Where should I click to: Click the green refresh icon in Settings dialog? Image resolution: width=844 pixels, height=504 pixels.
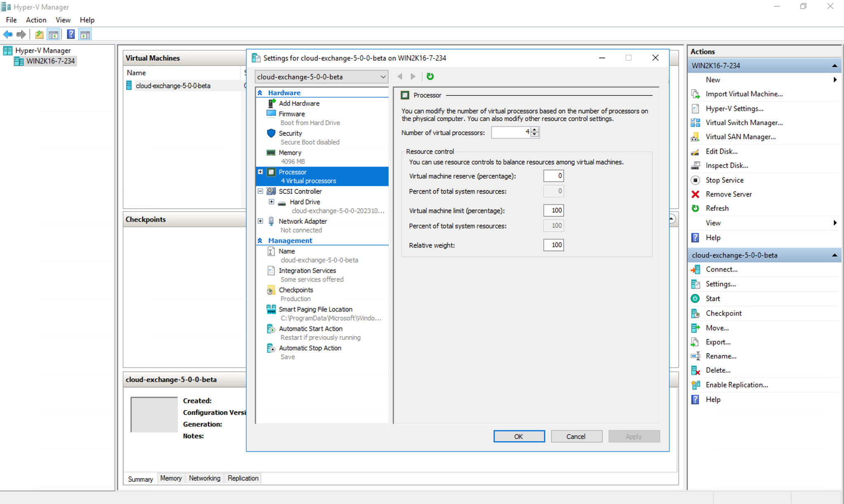coord(430,76)
